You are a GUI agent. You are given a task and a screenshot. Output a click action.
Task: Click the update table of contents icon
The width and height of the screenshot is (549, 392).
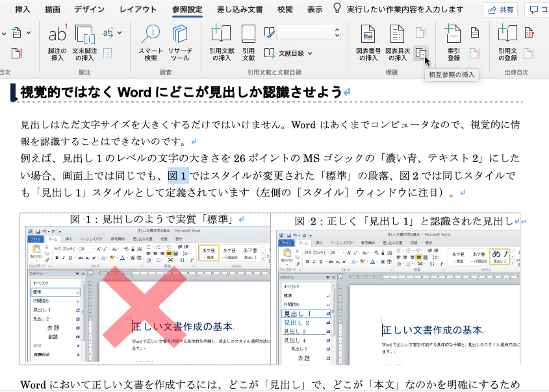pos(17,53)
